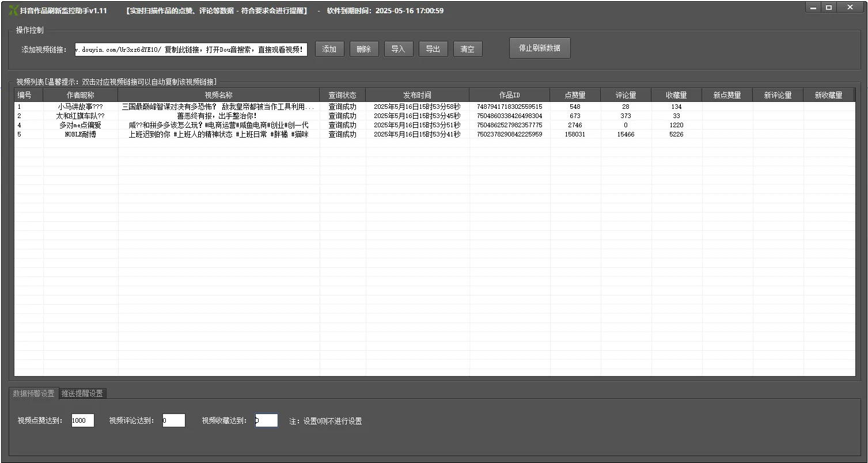
Task: Click the 导出 button
Action: 433,49
